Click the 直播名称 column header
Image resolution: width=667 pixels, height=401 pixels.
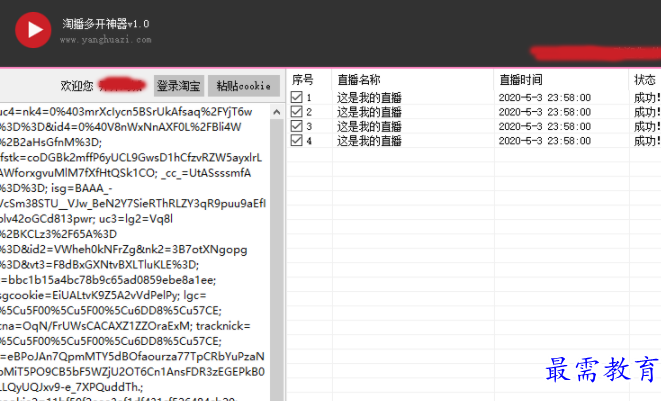pyautogui.click(x=359, y=80)
